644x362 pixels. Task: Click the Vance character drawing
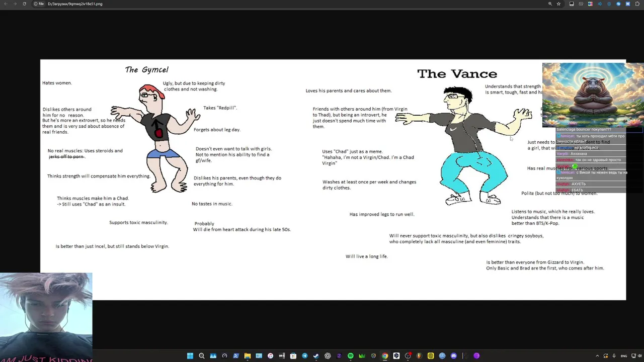[464, 146]
